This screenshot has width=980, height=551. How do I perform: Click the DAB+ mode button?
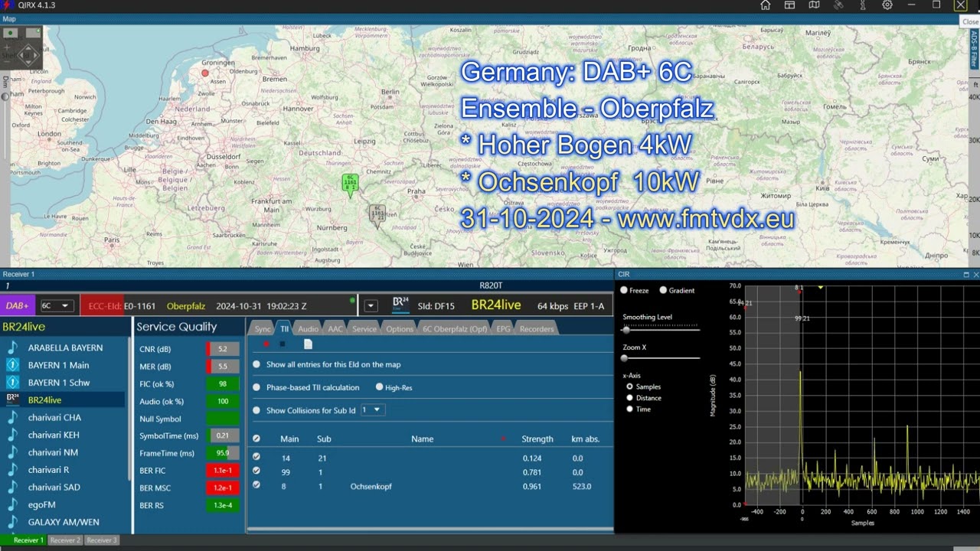point(18,305)
